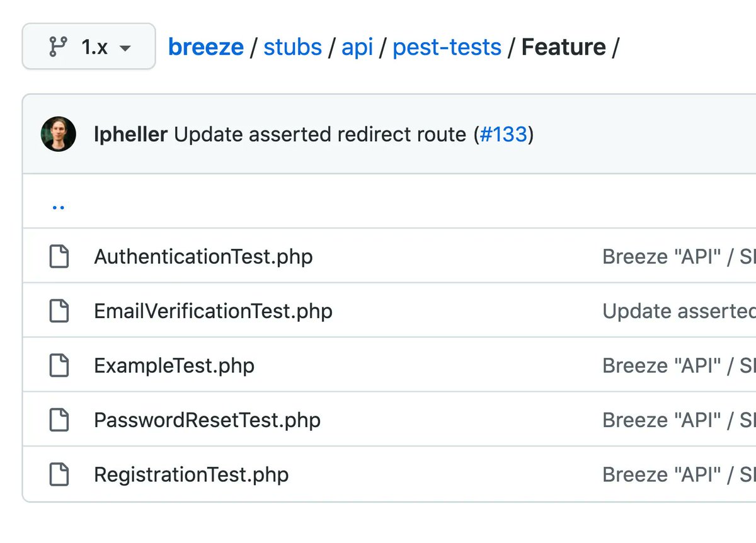Go up to parent directory (..)
The height and width of the screenshot is (543, 756).
point(59,206)
